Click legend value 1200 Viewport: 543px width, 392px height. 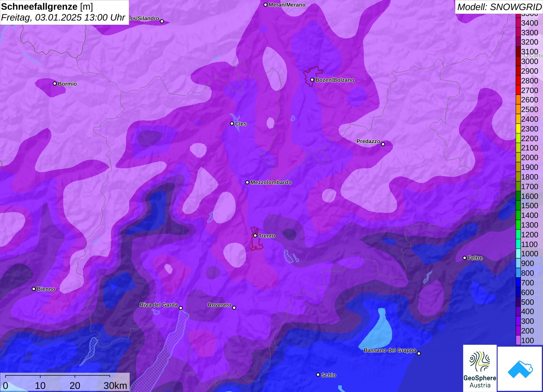click(529, 235)
